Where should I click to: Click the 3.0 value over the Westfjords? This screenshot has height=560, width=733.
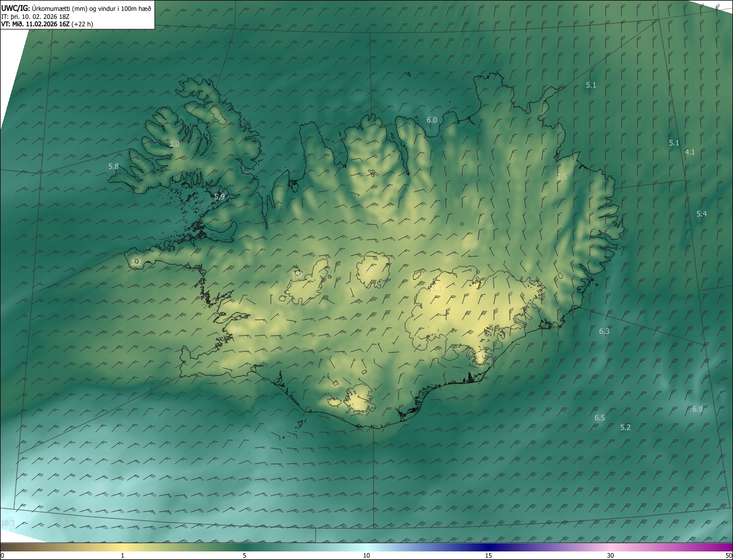175,144
